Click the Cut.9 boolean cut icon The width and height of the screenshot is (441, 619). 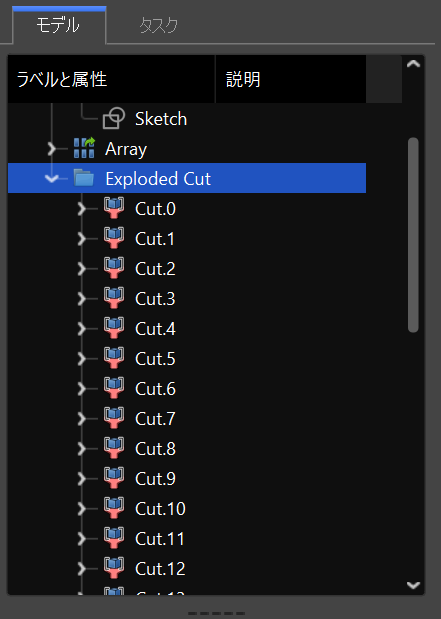click(x=114, y=478)
